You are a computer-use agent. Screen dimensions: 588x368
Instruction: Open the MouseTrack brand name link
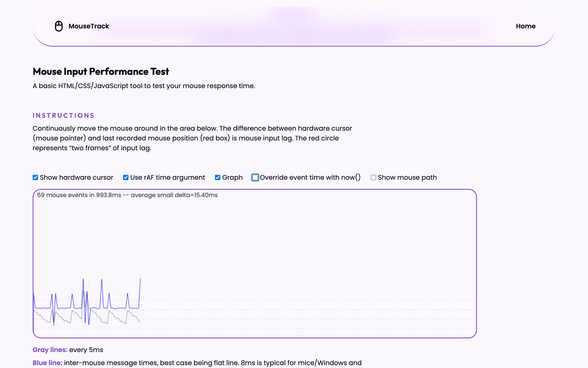click(x=89, y=26)
